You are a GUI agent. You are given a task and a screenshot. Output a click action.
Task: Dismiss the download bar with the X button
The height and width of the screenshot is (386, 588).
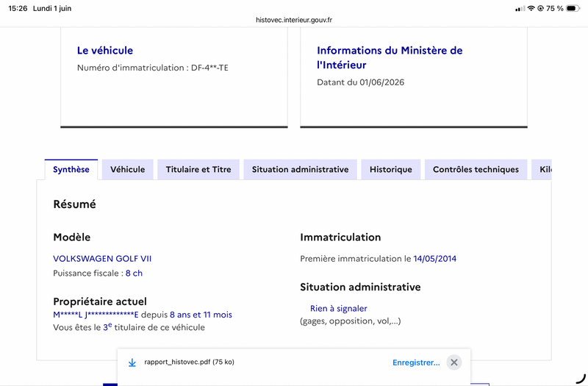click(454, 362)
